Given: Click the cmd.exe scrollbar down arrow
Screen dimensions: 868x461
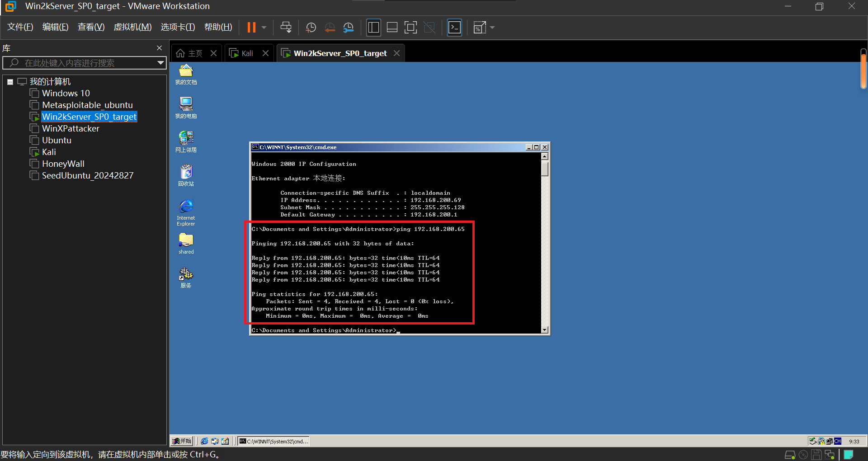Looking at the screenshot, I should pos(545,330).
